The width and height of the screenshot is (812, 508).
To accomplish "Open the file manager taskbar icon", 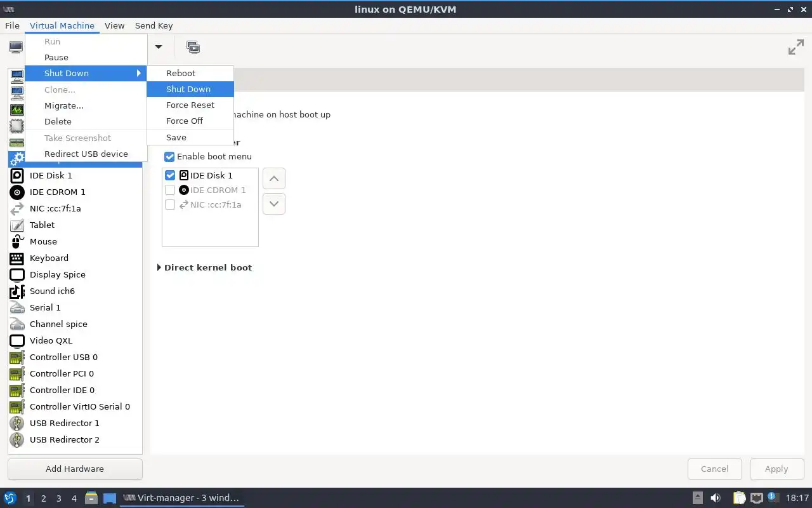I will coord(91,498).
